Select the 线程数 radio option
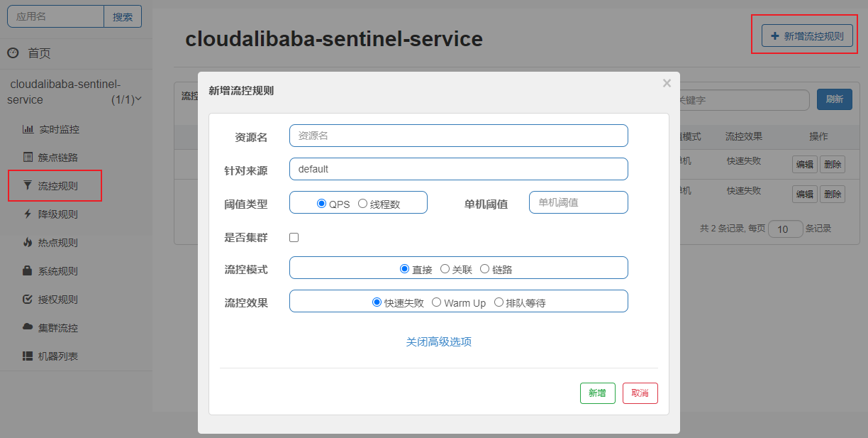 click(362, 204)
